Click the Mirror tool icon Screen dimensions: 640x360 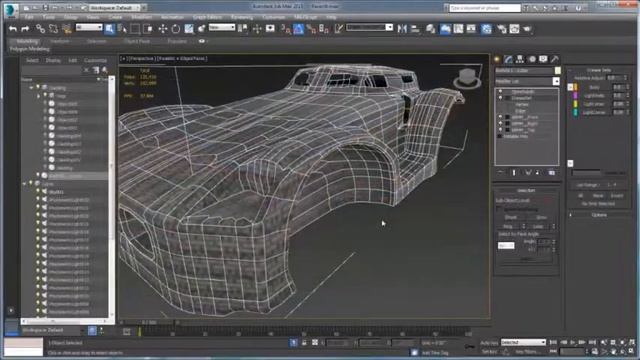(402, 29)
